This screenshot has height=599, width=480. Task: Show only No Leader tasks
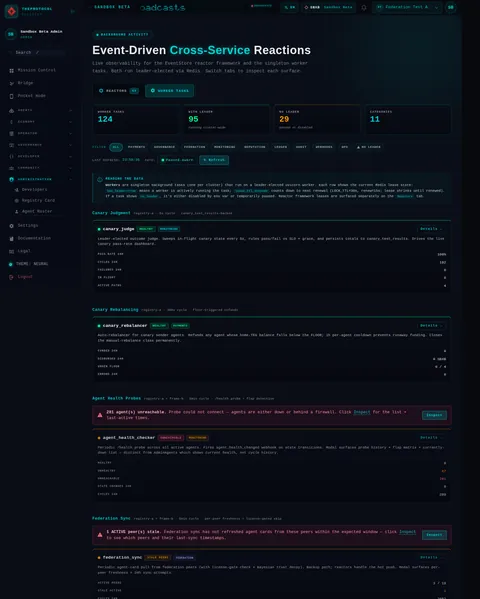368,147
